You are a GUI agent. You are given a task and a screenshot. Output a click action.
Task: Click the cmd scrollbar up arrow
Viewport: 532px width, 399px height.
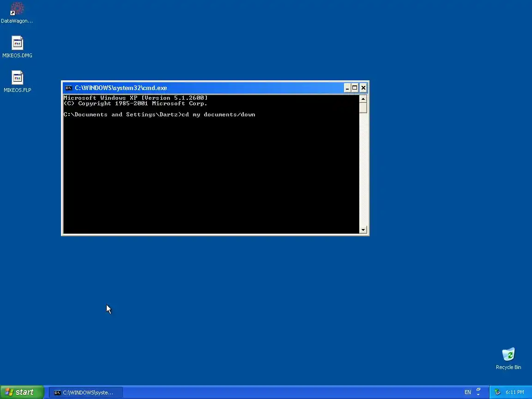[x=363, y=99]
